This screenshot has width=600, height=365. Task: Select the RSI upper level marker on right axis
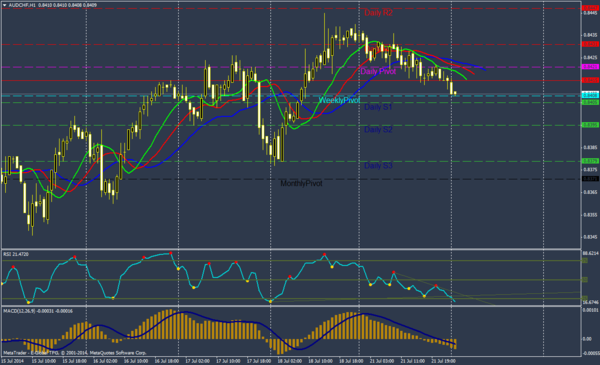click(x=585, y=261)
